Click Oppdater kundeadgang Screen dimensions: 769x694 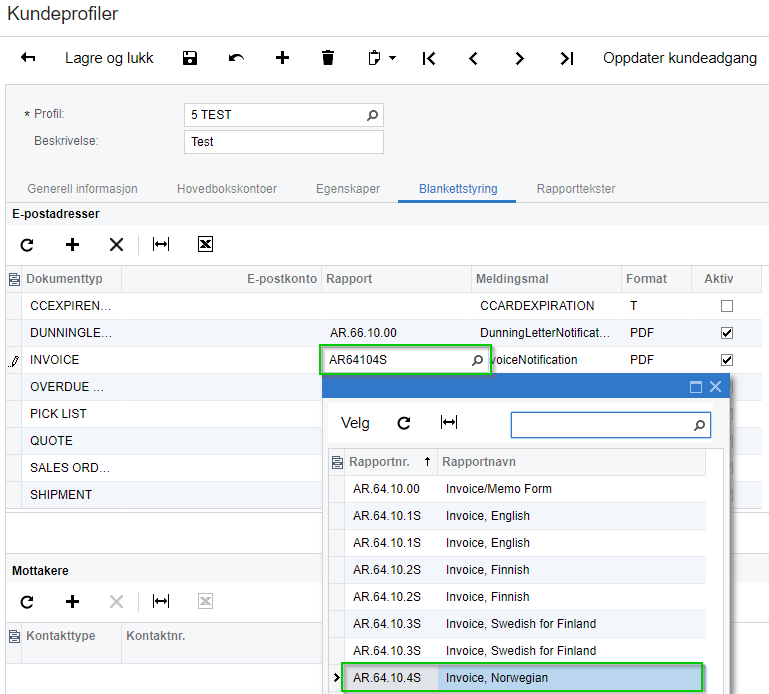tap(680, 58)
